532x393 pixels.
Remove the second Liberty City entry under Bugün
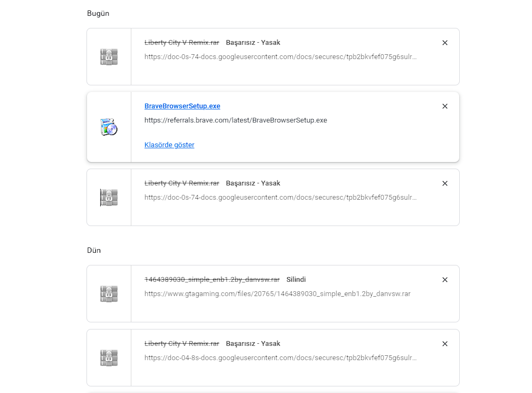(x=444, y=183)
